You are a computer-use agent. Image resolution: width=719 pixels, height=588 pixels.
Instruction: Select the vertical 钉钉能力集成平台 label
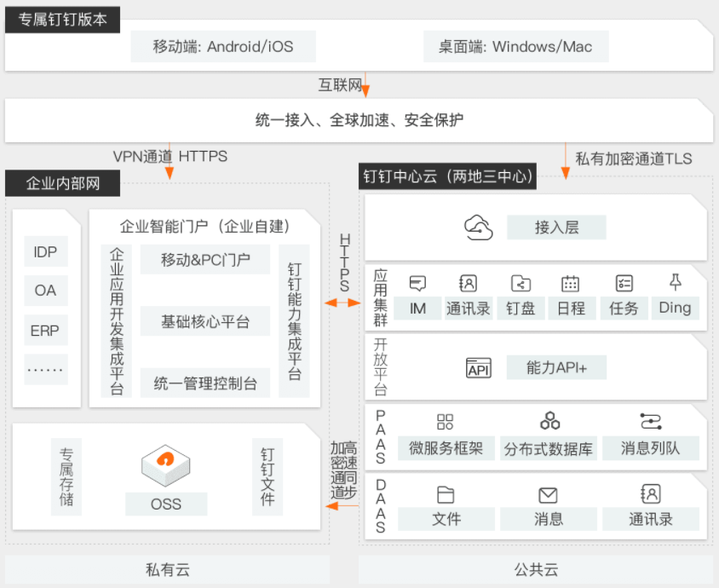click(x=295, y=321)
